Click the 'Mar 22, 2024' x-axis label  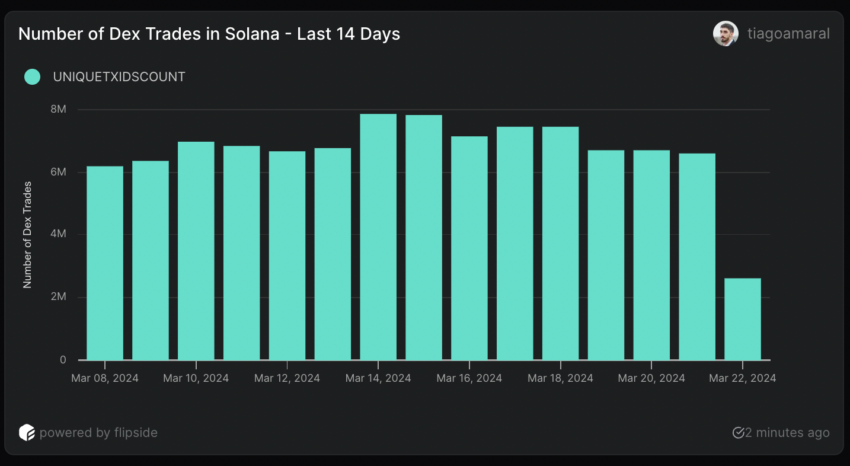pyautogui.click(x=742, y=379)
